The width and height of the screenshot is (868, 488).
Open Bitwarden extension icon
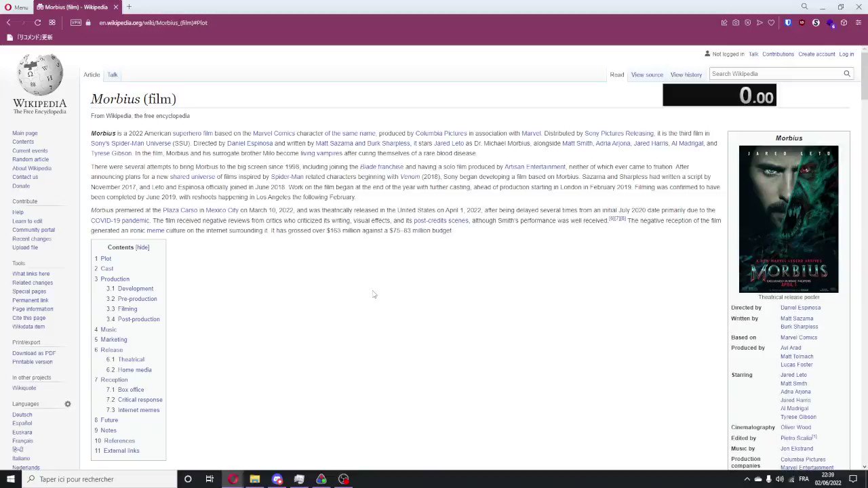tap(788, 22)
